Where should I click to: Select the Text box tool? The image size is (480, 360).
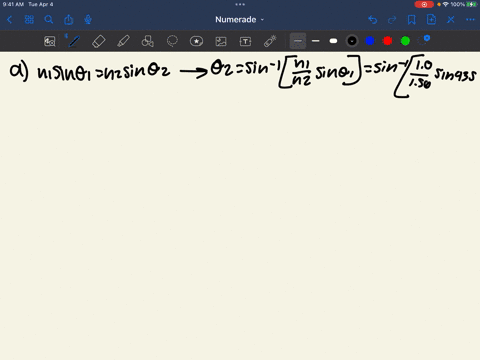[x=245, y=41]
